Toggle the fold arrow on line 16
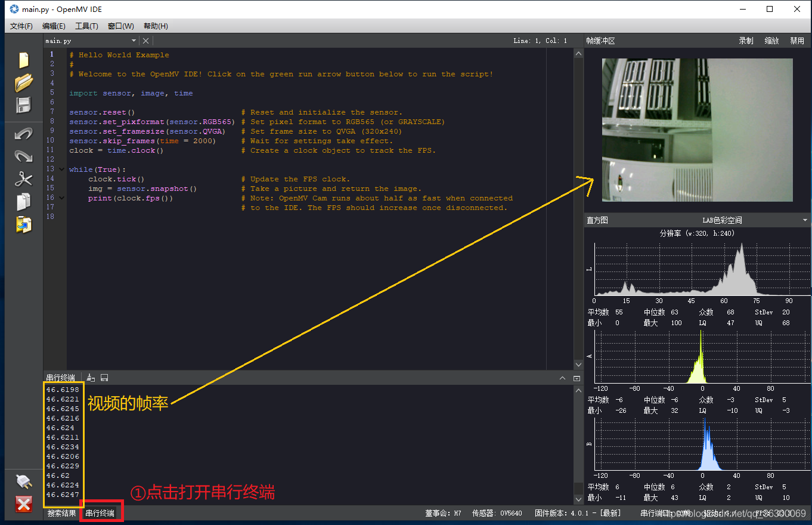 (x=61, y=198)
